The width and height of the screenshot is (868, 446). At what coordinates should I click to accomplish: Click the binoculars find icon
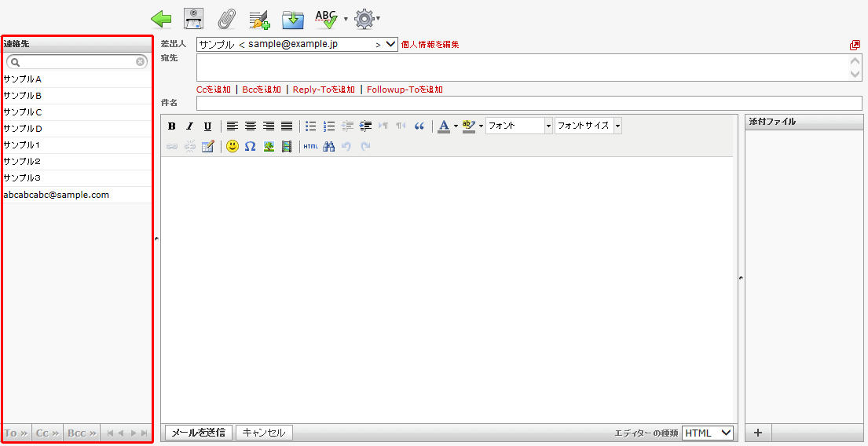[329, 146]
